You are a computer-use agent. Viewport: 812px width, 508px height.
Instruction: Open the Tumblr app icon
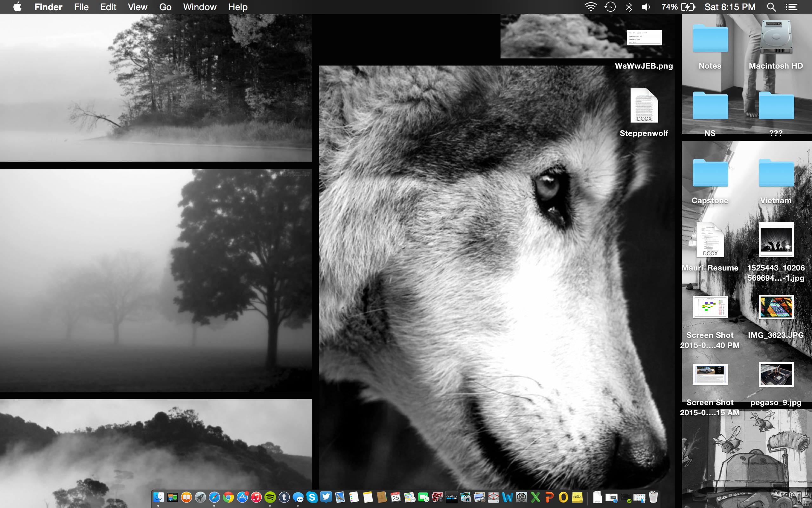pyautogui.click(x=284, y=497)
